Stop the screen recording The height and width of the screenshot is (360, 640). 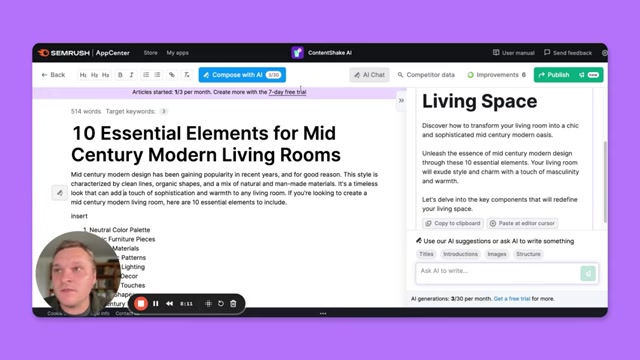coord(141,303)
